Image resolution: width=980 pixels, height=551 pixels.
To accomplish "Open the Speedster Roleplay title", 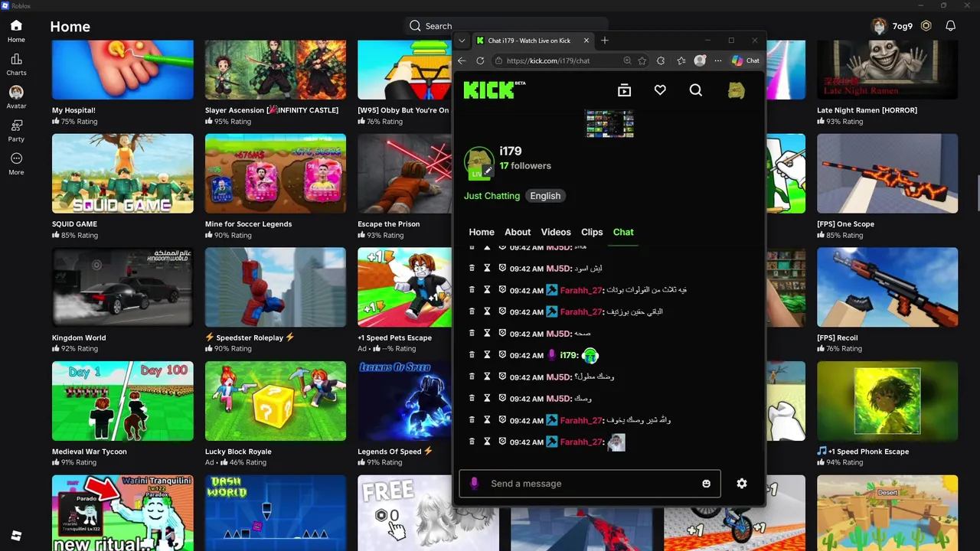I will coord(250,337).
